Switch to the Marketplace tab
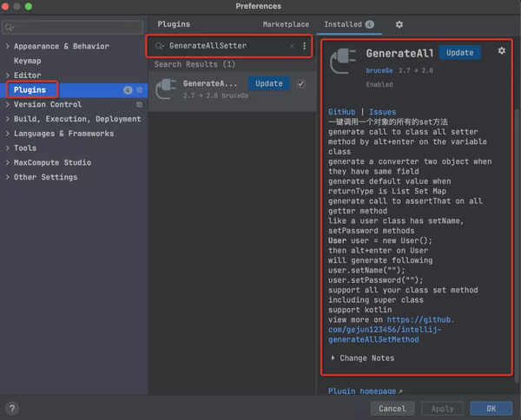This screenshot has height=420, width=521. pyautogui.click(x=286, y=25)
